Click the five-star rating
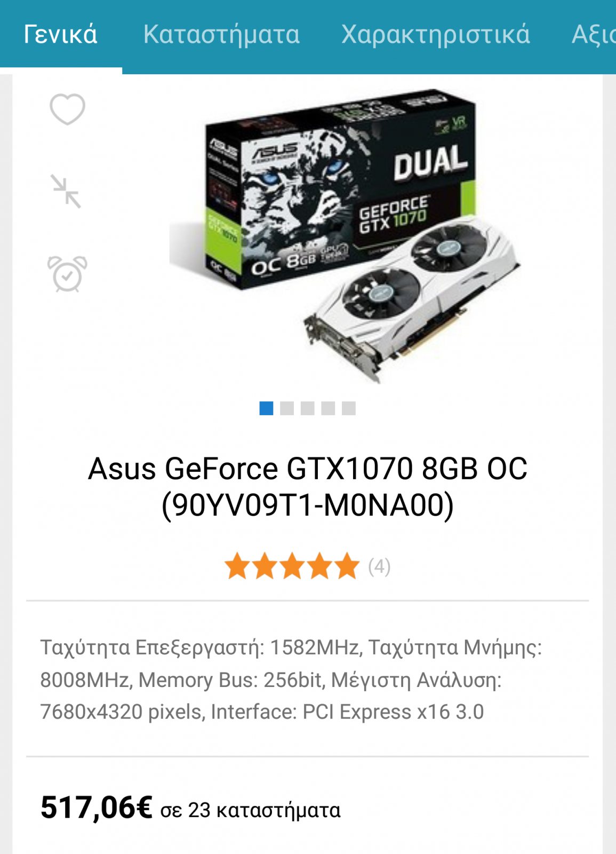Viewport: 616px width, 854px height. (292, 566)
